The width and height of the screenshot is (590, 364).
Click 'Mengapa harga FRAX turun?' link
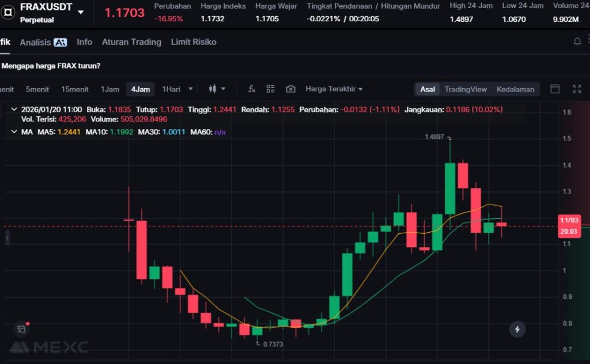point(51,66)
